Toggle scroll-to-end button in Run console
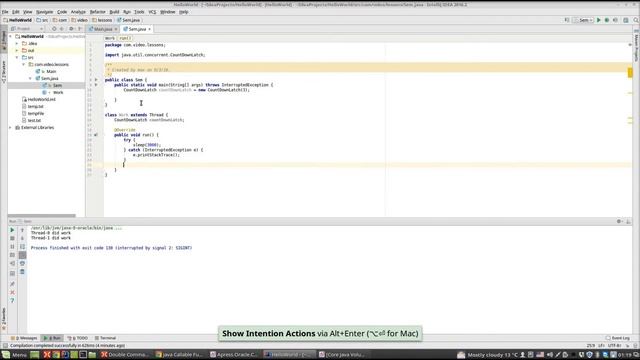 (22, 255)
